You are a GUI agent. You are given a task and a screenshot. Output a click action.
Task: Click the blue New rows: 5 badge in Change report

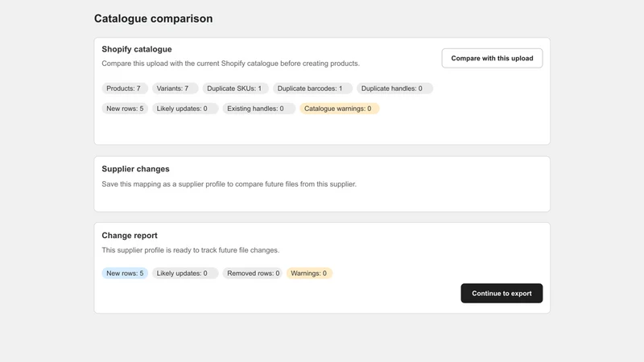click(125, 273)
